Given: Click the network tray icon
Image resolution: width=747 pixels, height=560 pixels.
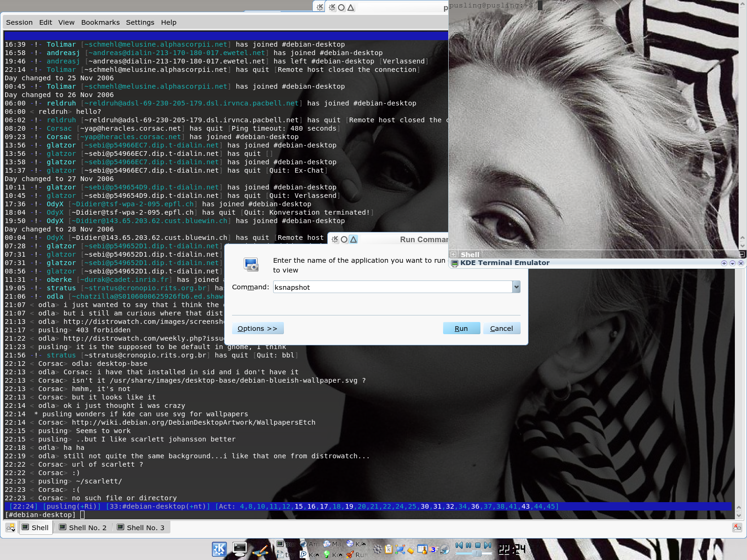Looking at the screenshot, I should pos(400,549).
